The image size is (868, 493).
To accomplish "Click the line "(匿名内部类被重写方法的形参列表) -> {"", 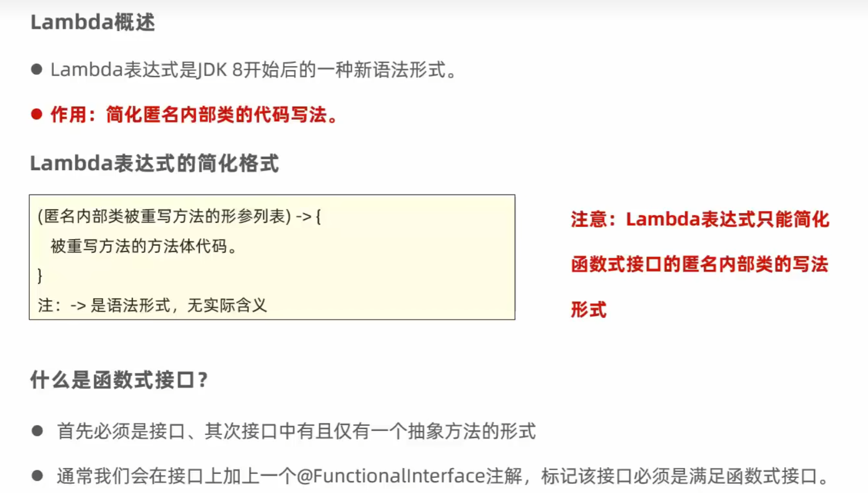I will (179, 216).
